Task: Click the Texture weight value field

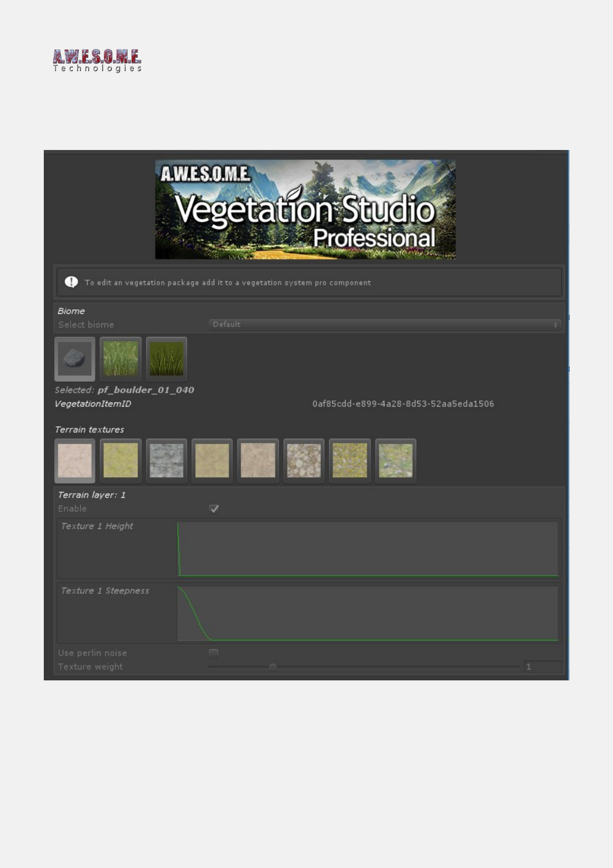Action: pos(543,666)
